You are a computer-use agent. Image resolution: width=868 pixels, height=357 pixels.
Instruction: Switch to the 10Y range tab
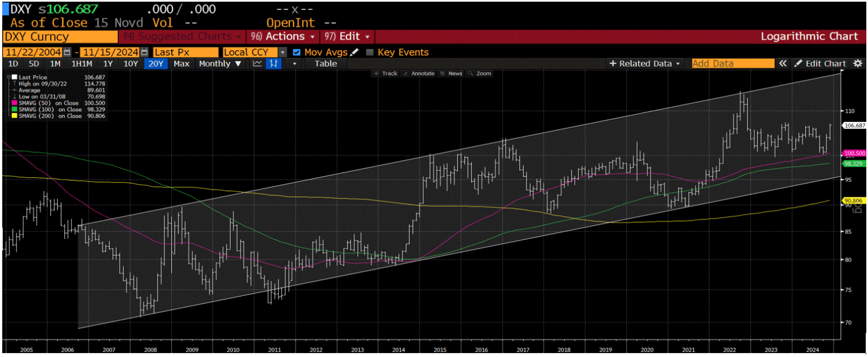pyautogui.click(x=131, y=63)
